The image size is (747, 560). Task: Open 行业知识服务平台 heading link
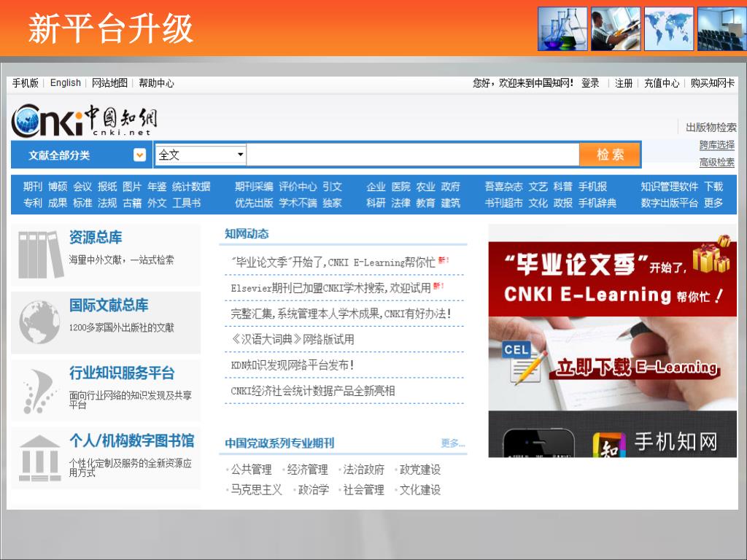click(122, 373)
